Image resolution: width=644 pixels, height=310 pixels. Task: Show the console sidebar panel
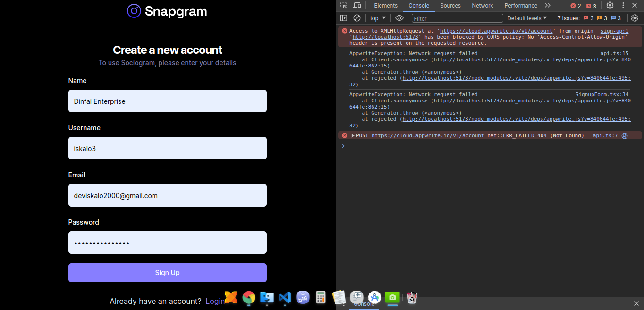(344, 18)
